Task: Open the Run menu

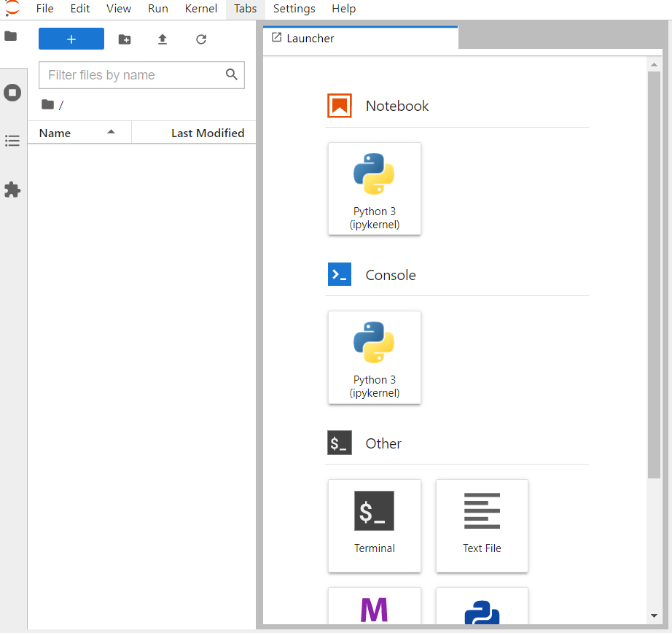Action: tap(157, 9)
